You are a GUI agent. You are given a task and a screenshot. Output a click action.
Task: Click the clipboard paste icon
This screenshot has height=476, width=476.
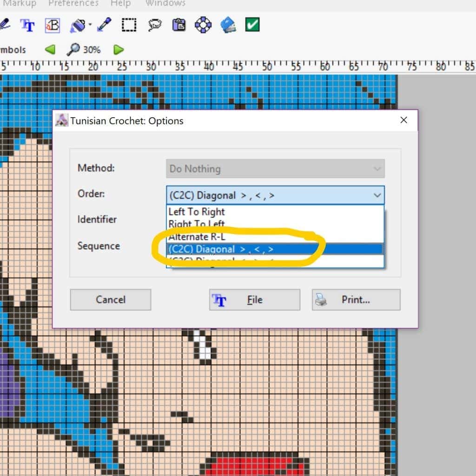coord(179,25)
